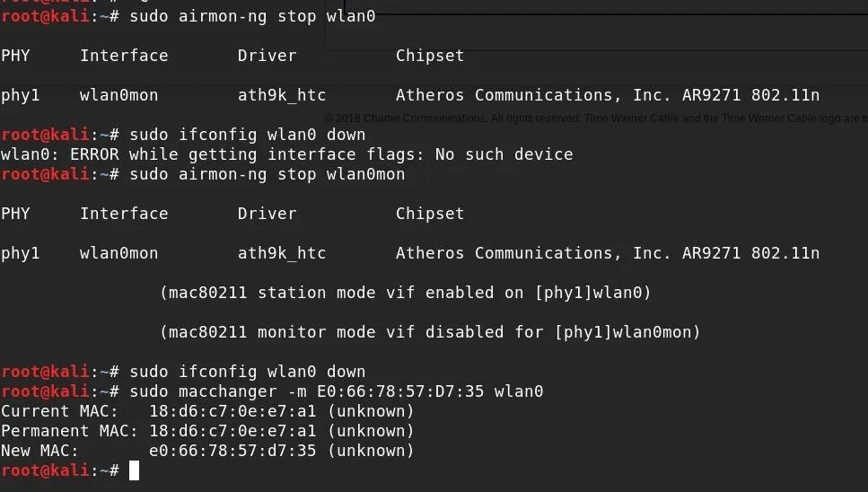868x492 pixels.
Task: Click '(unknown)' on the New MAC line
Action: click(371, 451)
